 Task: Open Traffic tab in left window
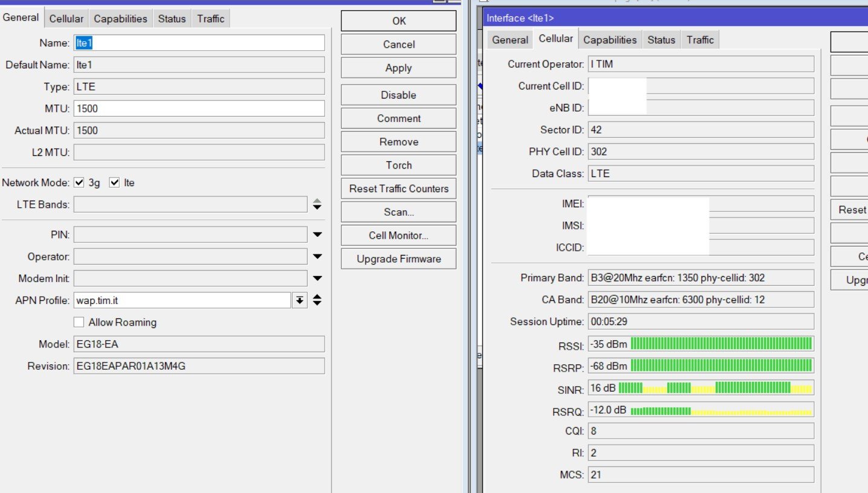[x=210, y=19]
